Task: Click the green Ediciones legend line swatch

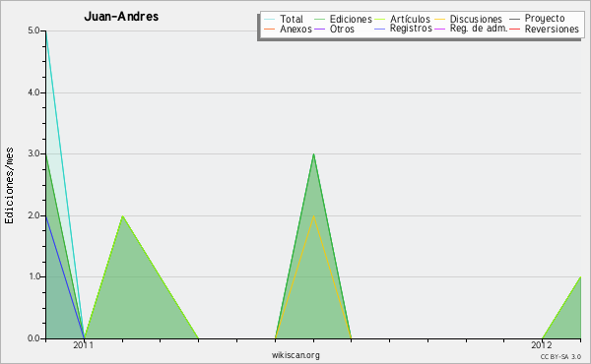Action: [319, 20]
